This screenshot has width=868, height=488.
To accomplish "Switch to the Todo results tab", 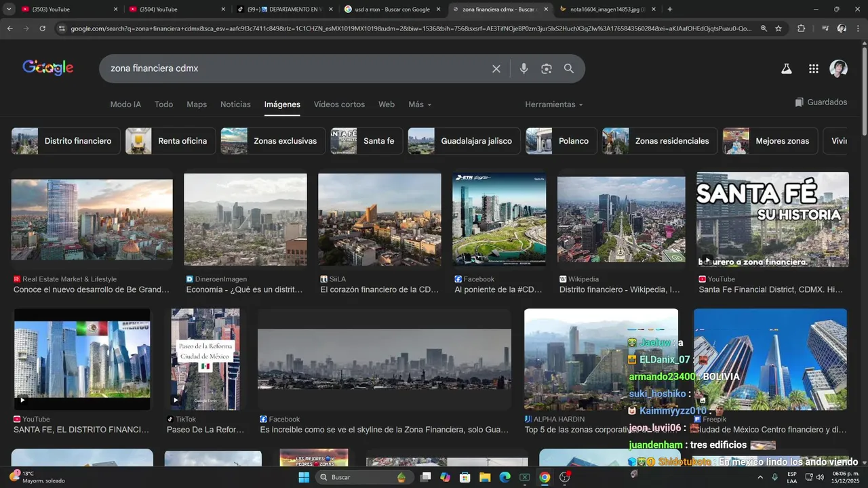I will click(x=163, y=104).
